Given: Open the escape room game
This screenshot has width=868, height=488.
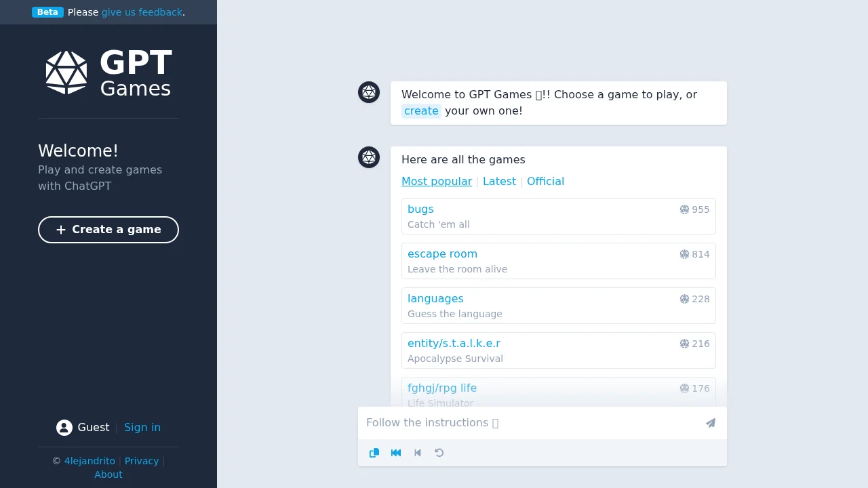Looking at the screenshot, I should pyautogui.click(x=442, y=254).
